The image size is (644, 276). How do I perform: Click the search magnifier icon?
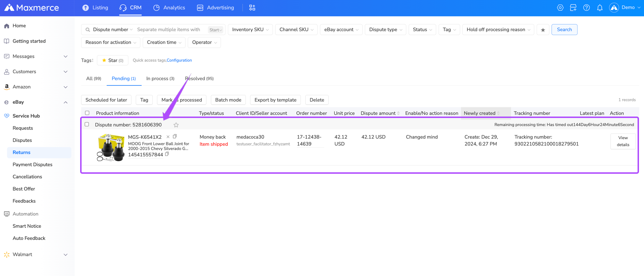[x=88, y=30]
